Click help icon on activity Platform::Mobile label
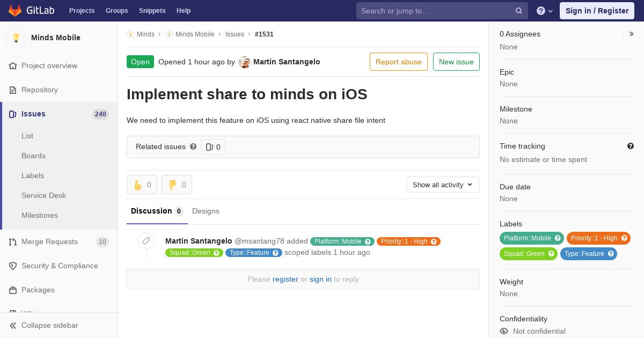644x338 pixels. pyautogui.click(x=368, y=241)
